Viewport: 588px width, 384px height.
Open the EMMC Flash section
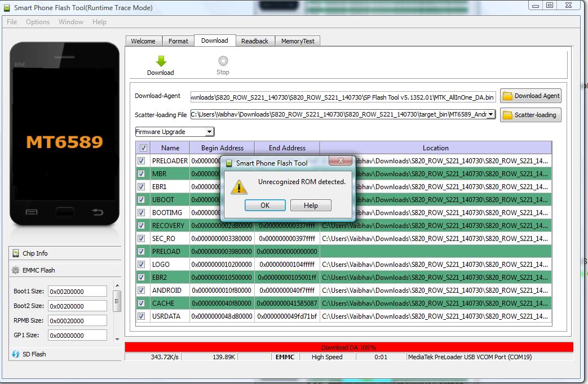38,270
